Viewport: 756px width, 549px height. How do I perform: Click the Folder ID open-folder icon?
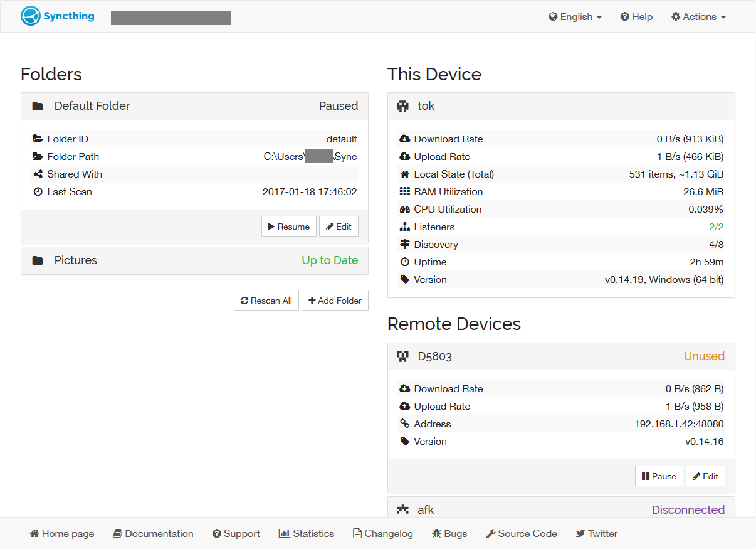38,139
